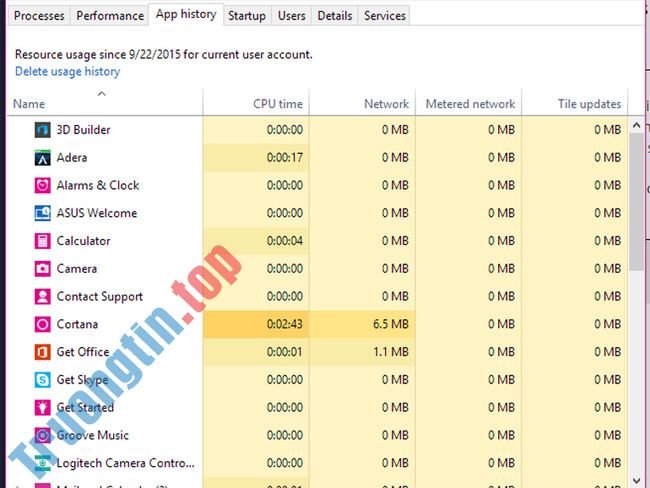Click the Cortana circle icon
This screenshot has height=488, width=650.
[42, 324]
